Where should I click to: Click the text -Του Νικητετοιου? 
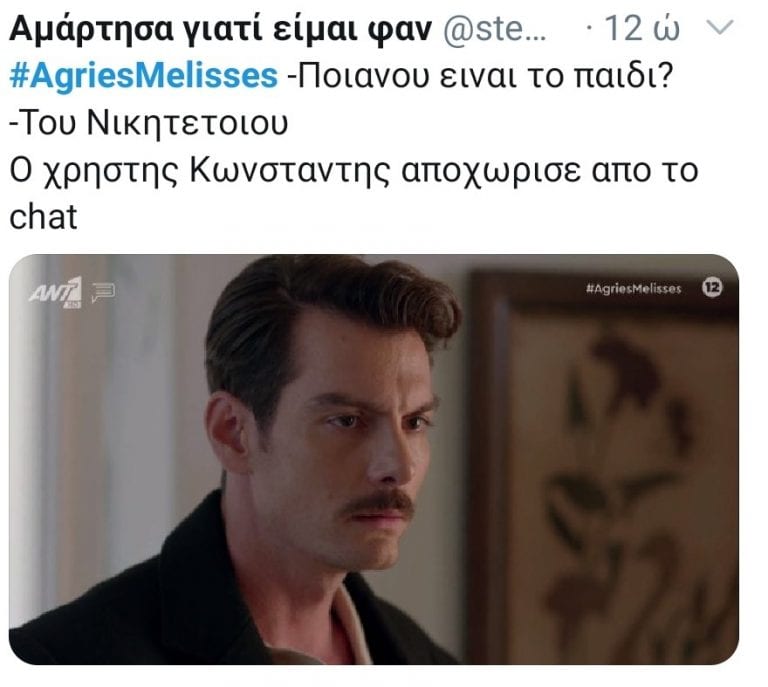pos(148,123)
